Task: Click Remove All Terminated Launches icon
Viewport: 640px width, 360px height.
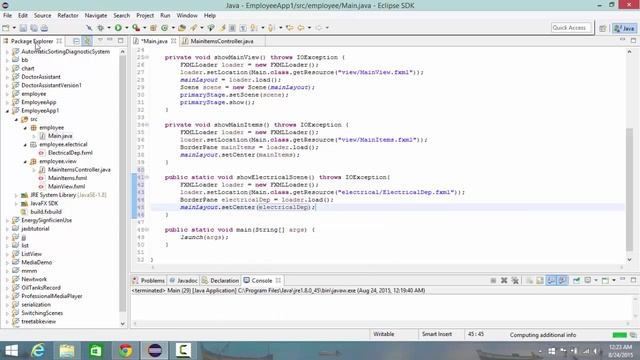Action: (x=515, y=280)
